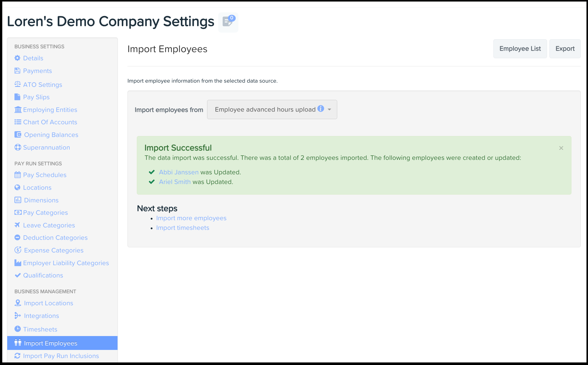
Task: Click the calendar icon beside Pay Schedules
Action: tap(17, 175)
